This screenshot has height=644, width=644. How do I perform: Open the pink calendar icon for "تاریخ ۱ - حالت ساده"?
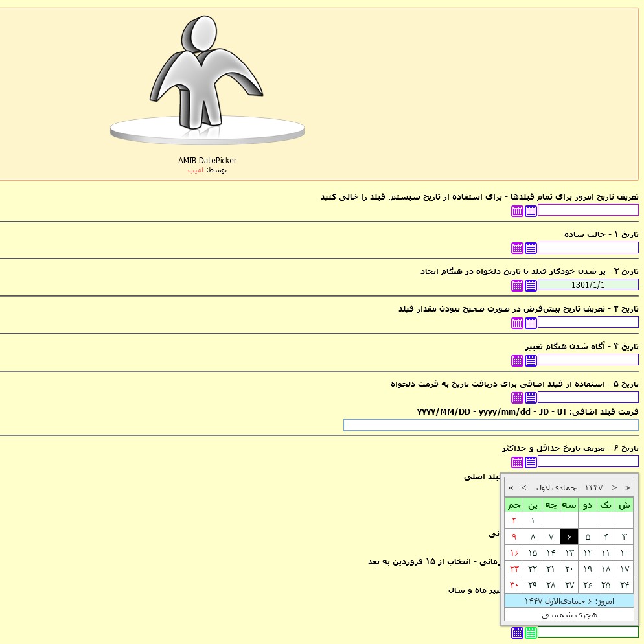[517, 247]
